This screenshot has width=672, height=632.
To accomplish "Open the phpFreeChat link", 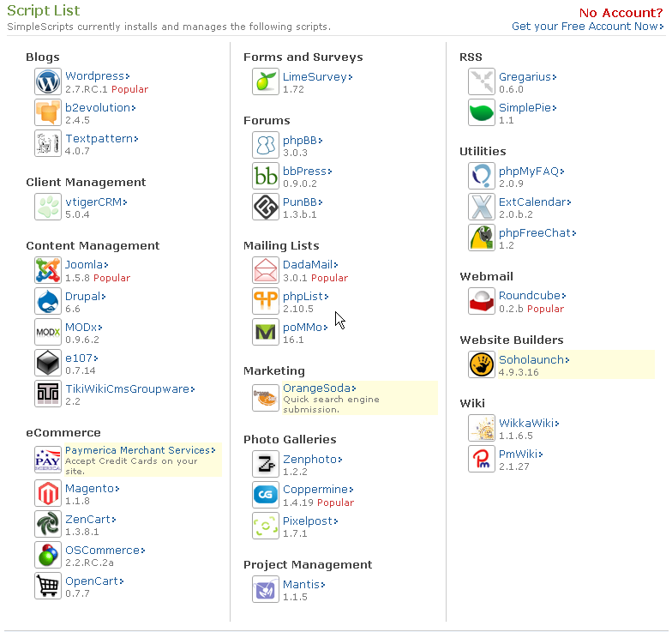I will click(537, 233).
